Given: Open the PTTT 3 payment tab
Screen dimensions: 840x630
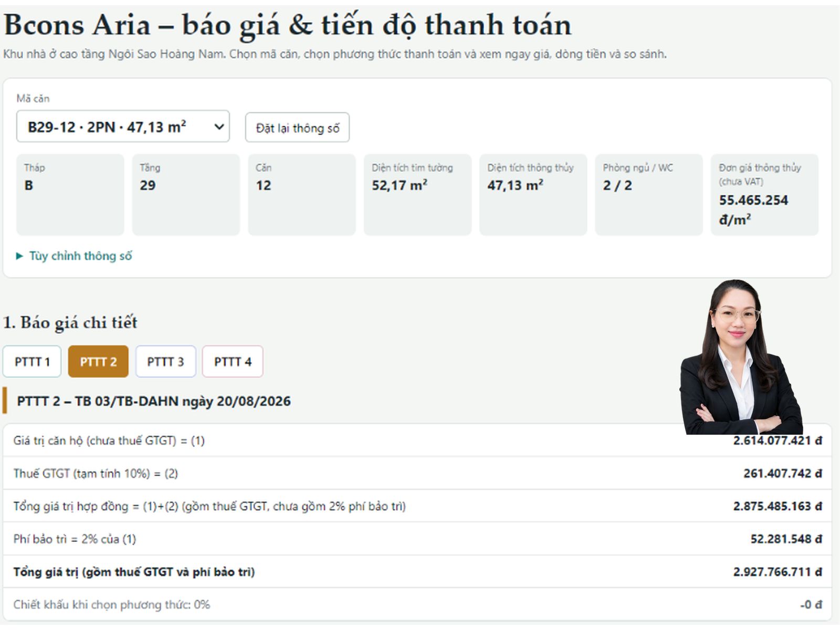Looking at the screenshot, I should click(165, 362).
